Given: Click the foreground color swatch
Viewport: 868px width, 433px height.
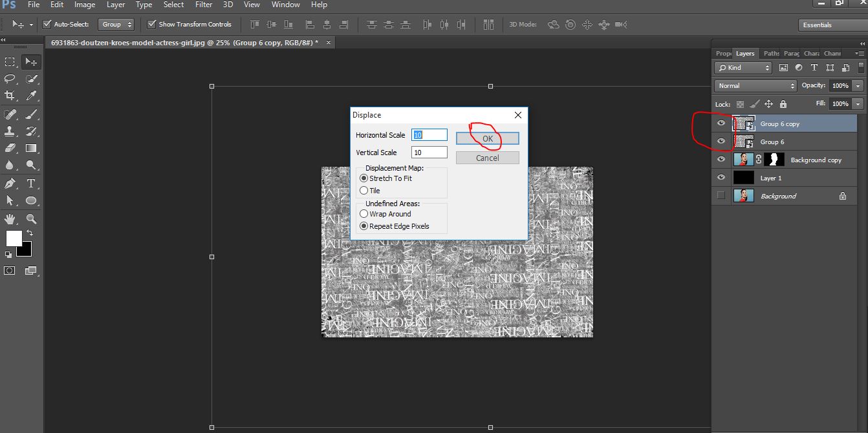Looking at the screenshot, I should tap(14, 238).
